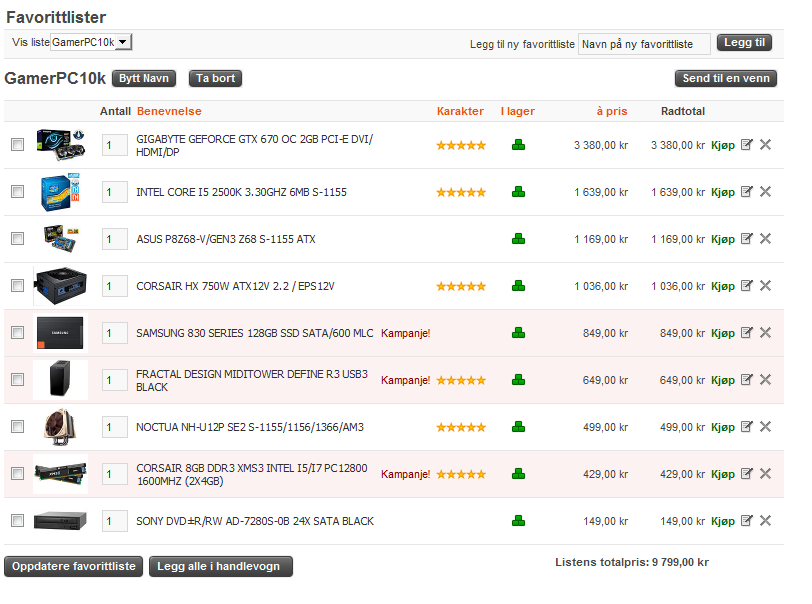The image size is (812, 604).
Task: Tick checkbox for Gigabyte GeForce GTX 670
Action: click(x=17, y=145)
